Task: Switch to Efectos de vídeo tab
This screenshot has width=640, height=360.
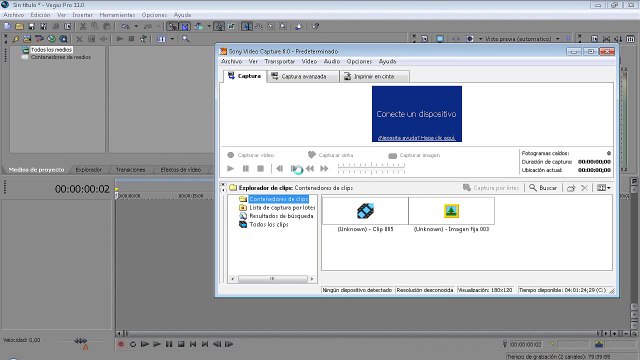Action: 180,169
